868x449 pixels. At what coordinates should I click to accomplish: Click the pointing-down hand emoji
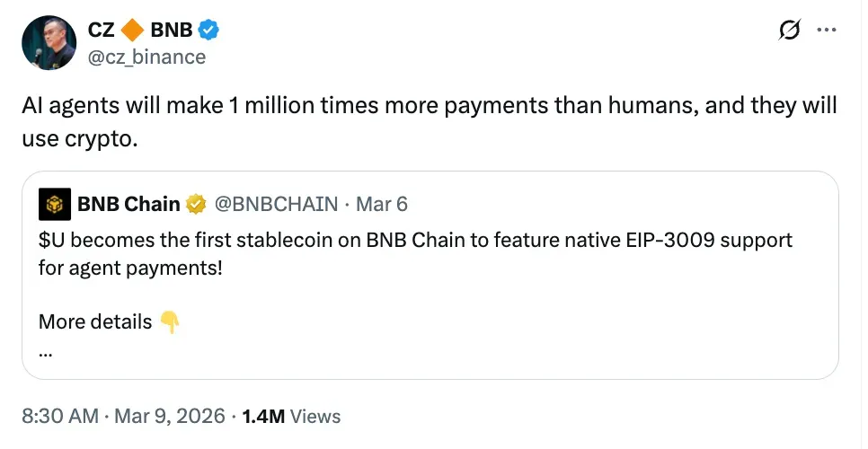169,322
